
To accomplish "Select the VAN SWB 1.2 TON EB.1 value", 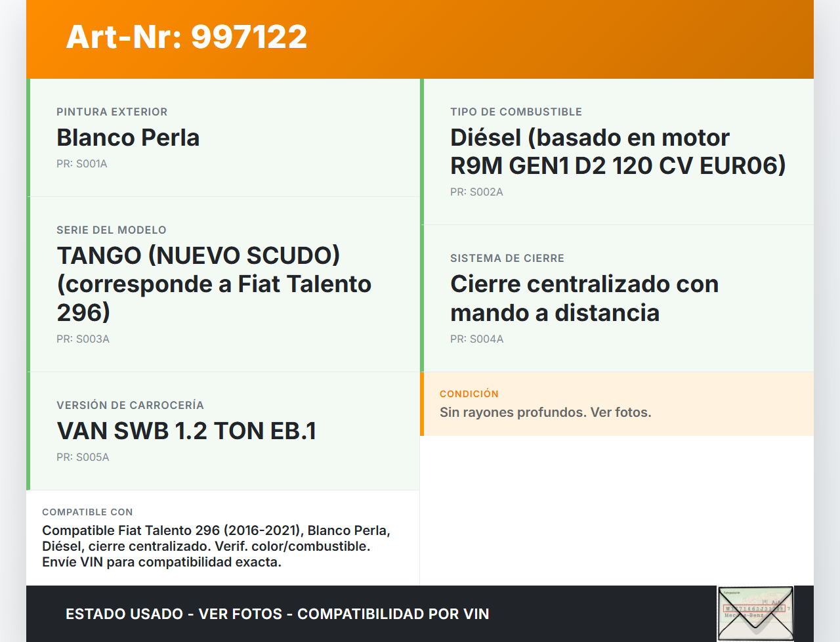I will pyautogui.click(x=186, y=431).
